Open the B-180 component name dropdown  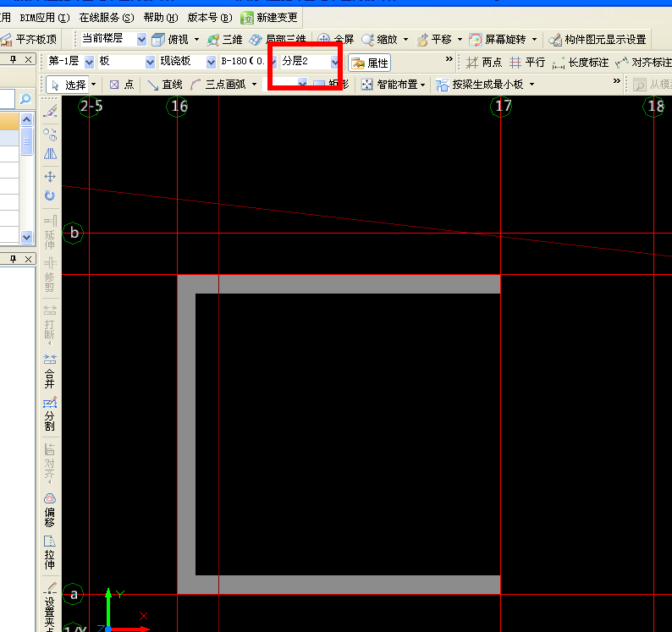(273, 62)
